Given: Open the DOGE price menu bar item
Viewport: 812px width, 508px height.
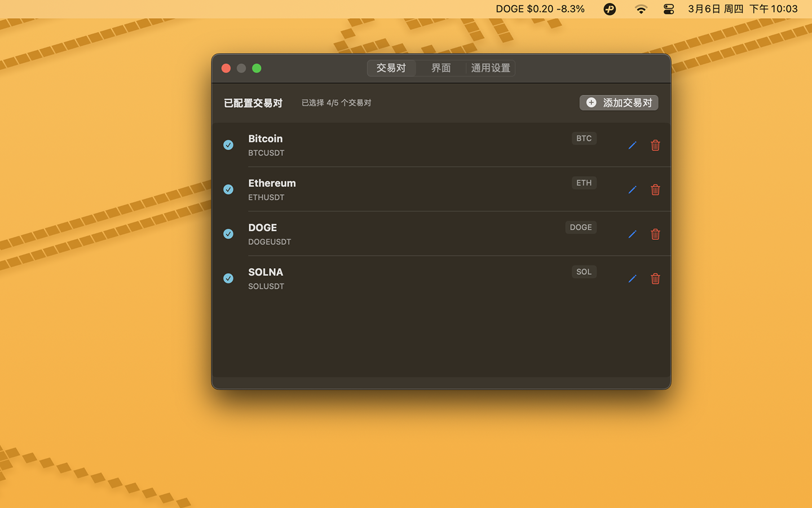Looking at the screenshot, I should pos(540,9).
